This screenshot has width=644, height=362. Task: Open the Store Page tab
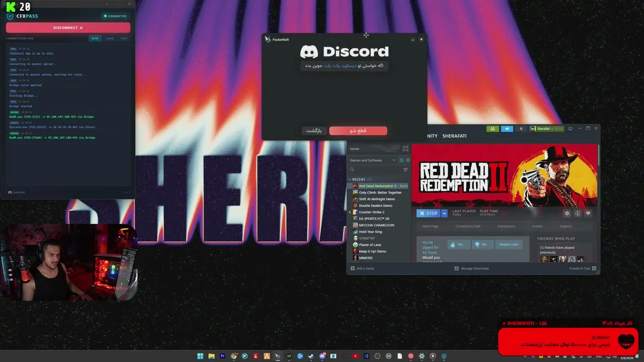pos(430,226)
